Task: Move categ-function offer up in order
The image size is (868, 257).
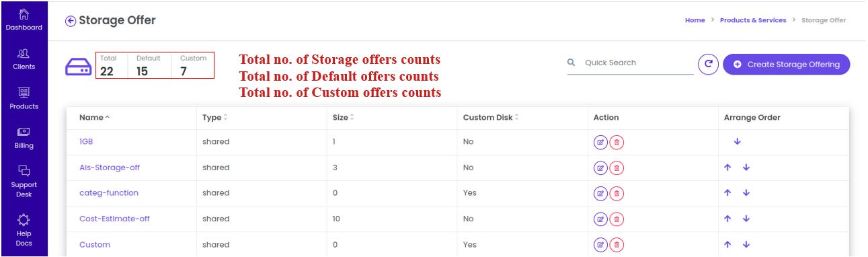Action: (x=728, y=193)
